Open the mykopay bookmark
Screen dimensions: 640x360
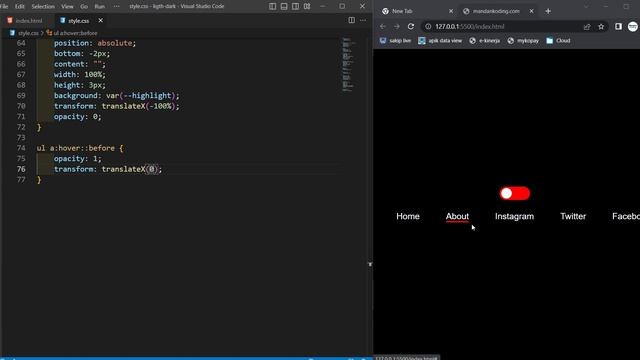click(523, 40)
